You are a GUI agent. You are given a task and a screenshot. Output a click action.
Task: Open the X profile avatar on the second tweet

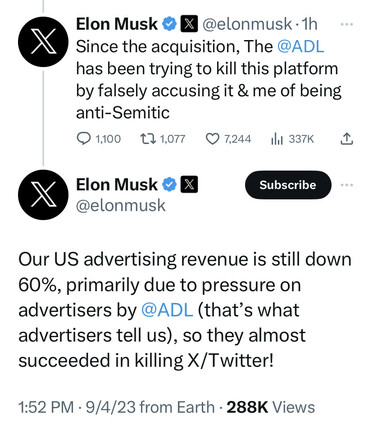coord(43,195)
